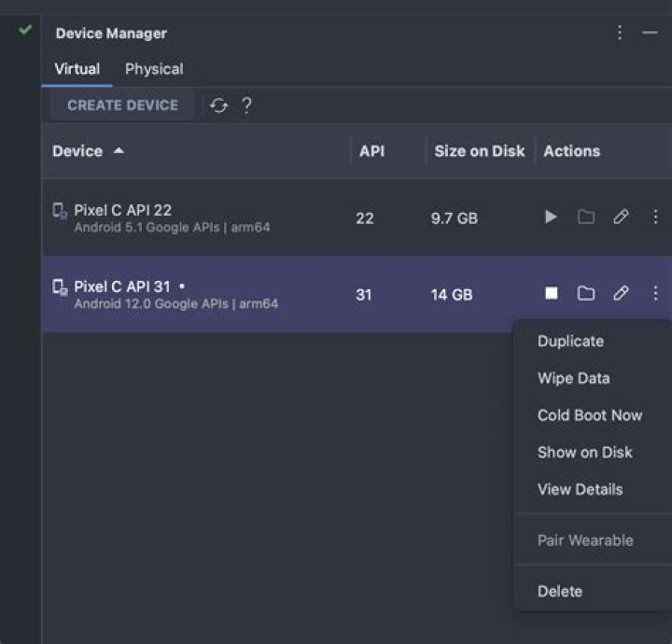Open View Details from the menu

coord(581,489)
